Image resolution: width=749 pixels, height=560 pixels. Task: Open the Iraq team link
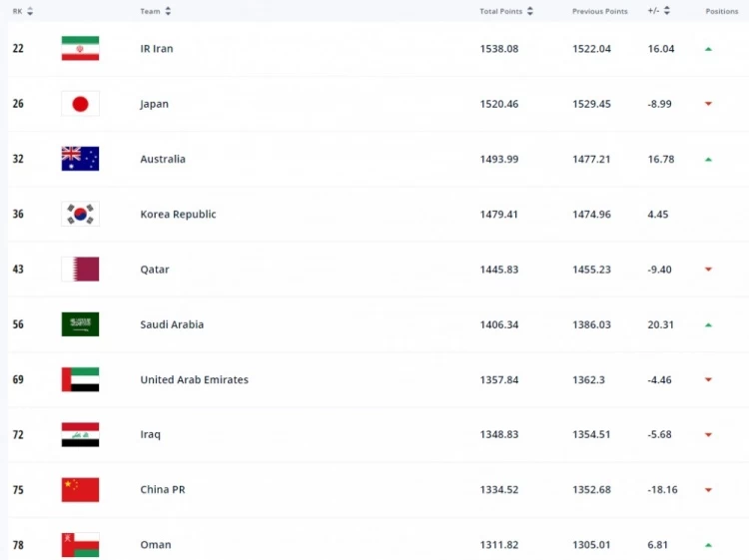coord(150,435)
